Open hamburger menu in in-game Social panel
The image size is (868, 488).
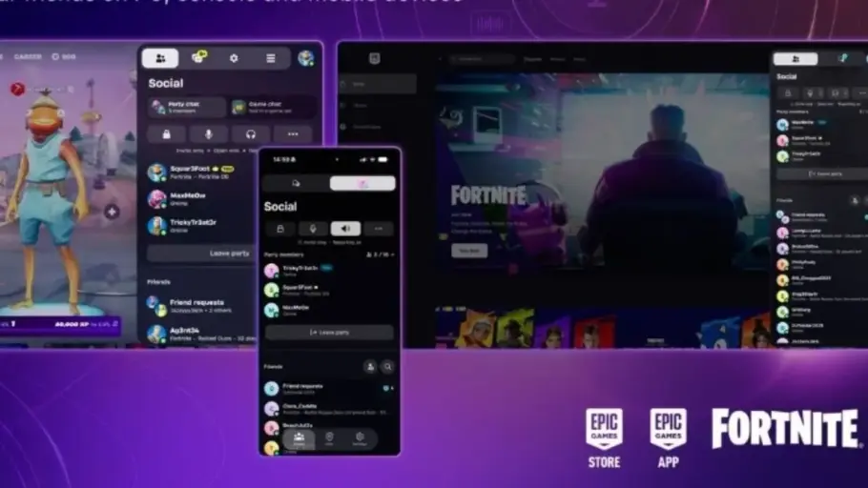click(270, 58)
